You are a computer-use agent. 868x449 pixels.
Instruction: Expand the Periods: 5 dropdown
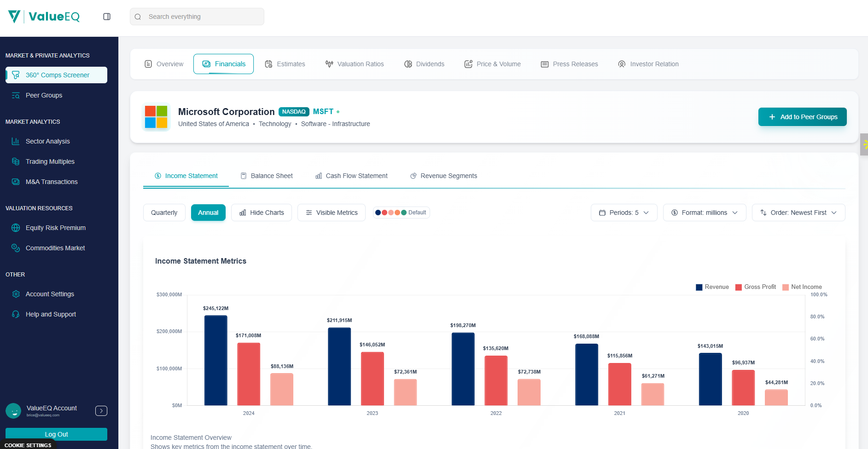coord(623,213)
